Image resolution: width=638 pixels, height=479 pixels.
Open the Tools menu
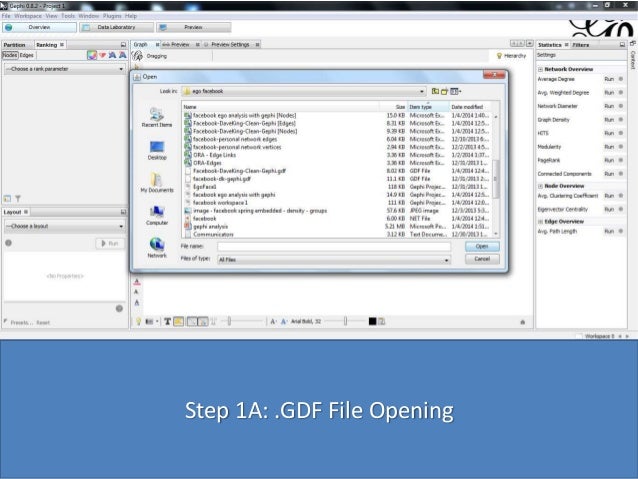(x=68, y=16)
